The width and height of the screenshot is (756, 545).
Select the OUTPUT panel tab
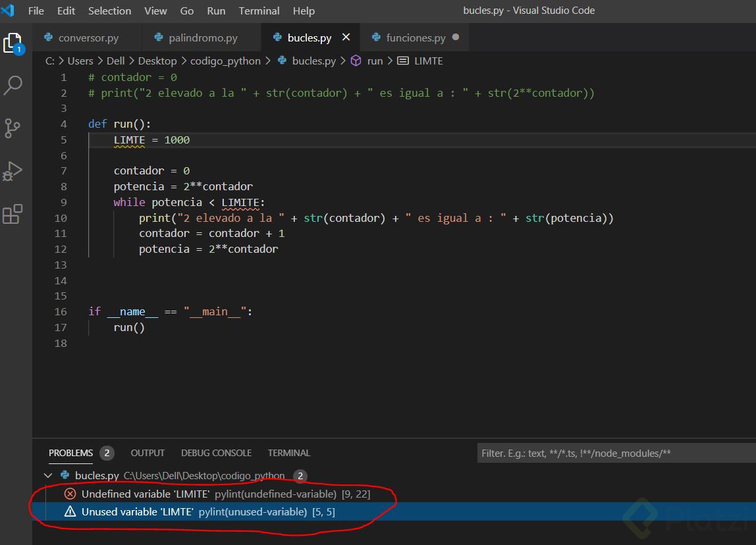(x=148, y=453)
